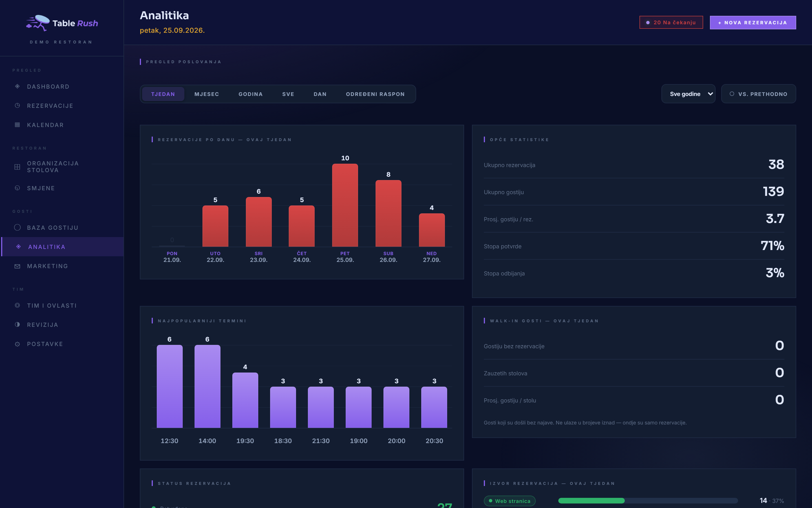Open the Marketing menu item
The image size is (812, 508).
pos(62,266)
